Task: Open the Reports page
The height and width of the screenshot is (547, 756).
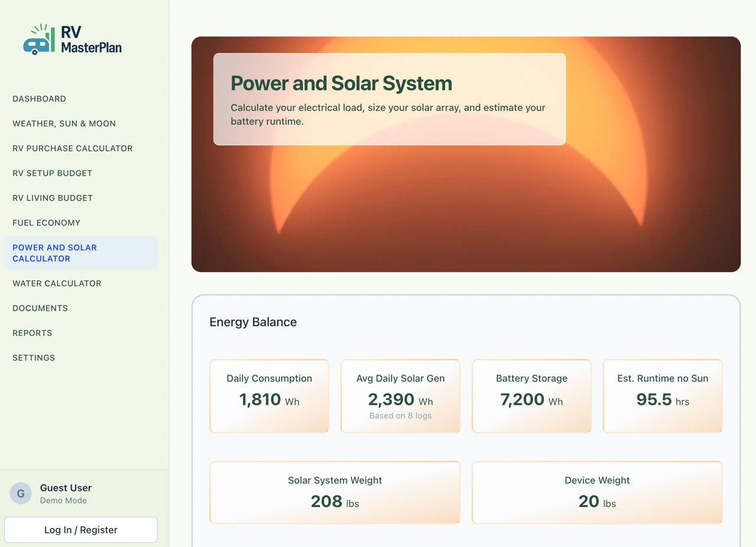Action: tap(32, 333)
